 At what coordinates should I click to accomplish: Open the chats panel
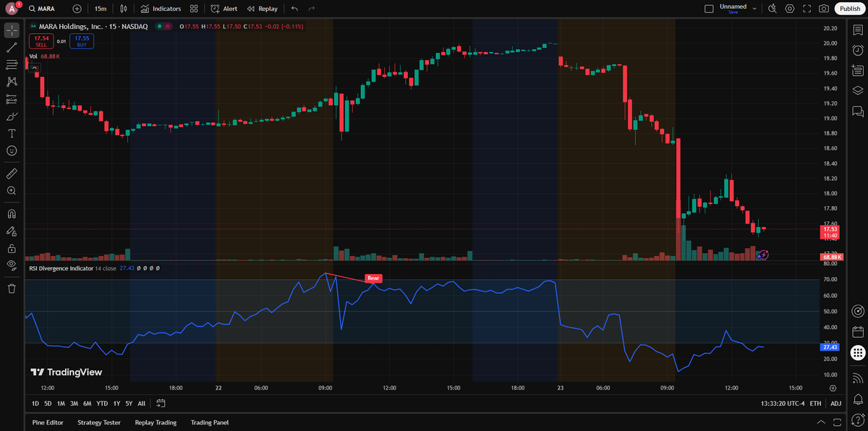pyautogui.click(x=858, y=111)
